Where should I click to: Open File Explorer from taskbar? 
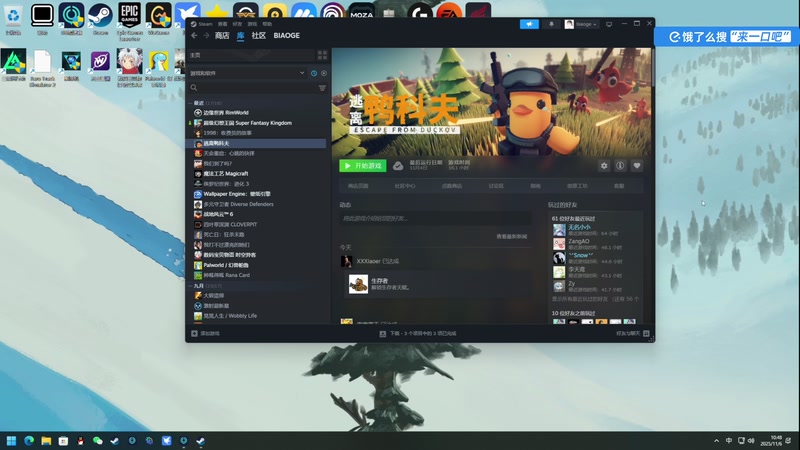(x=46, y=441)
